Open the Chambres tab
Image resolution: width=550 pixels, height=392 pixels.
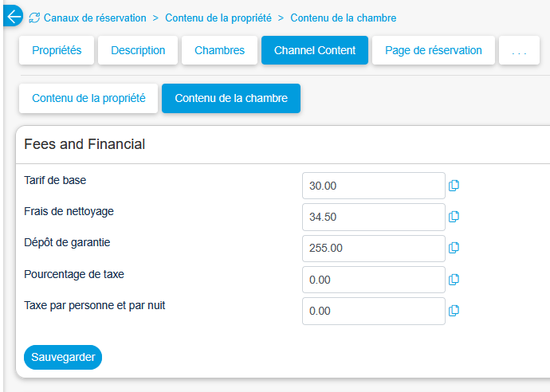(219, 50)
